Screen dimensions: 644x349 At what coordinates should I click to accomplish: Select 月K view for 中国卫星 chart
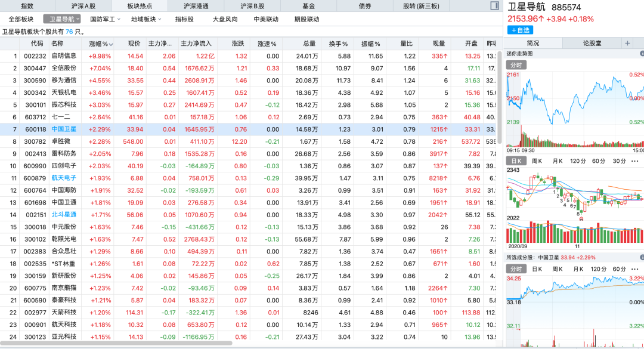click(578, 269)
